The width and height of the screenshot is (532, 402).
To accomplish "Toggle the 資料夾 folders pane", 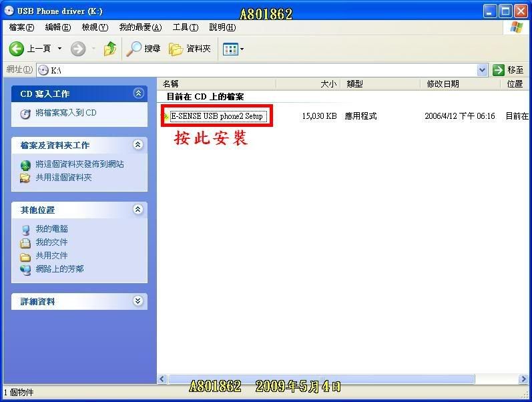I will tap(190, 49).
